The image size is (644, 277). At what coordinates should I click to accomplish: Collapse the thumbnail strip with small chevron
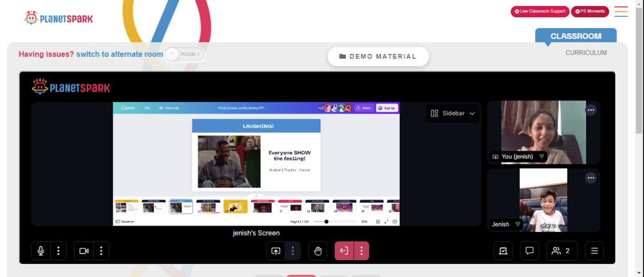[256, 196]
